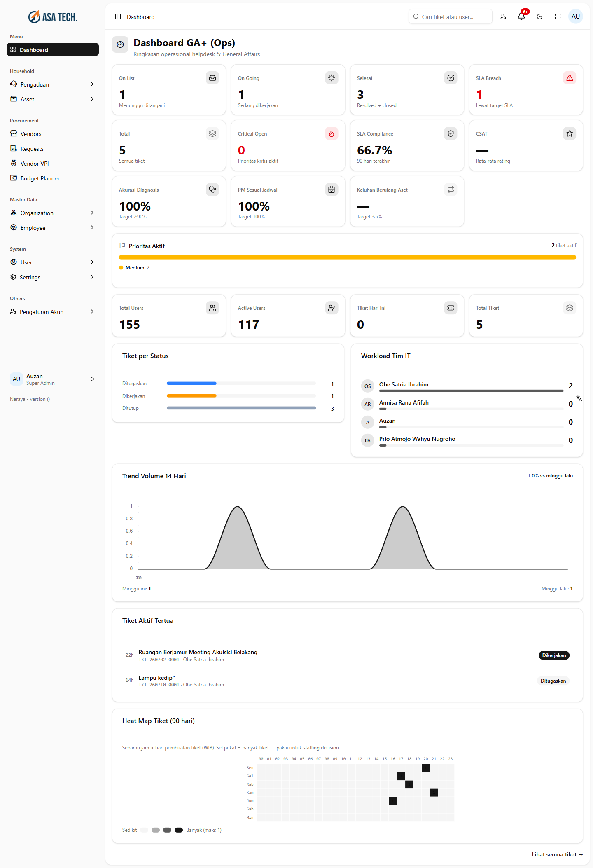
Task: Click the Dikerjakan status badge
Action: click(x=554, y=655)
